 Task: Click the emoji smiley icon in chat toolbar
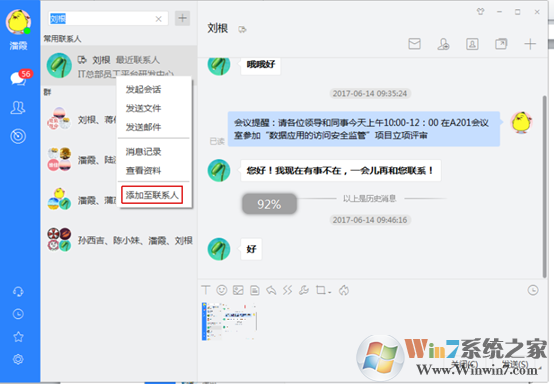tap(222, 290)
